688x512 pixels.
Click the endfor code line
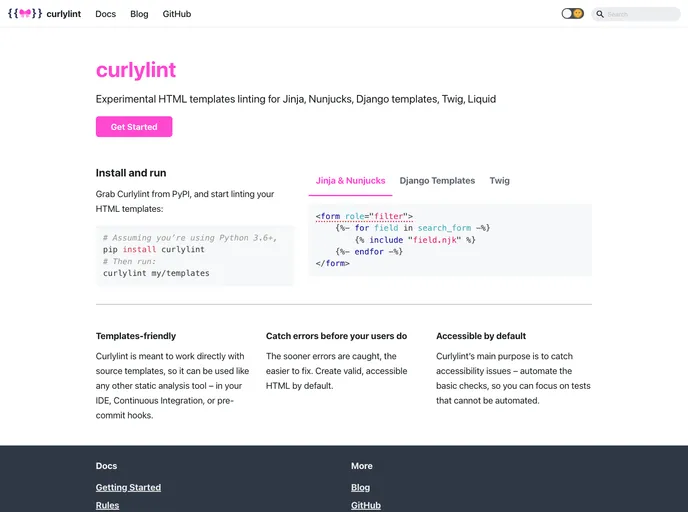pos(369,252)
